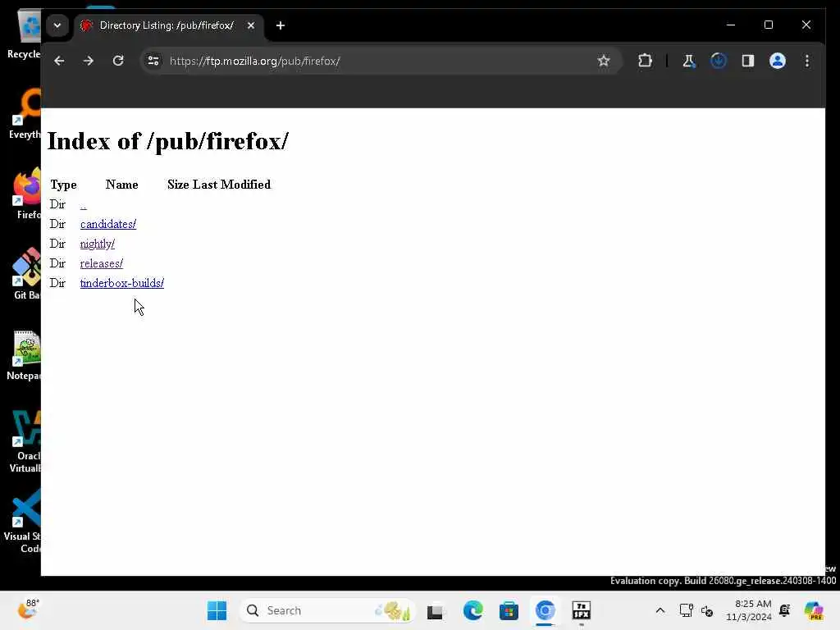Open Chrome Labs flask icon
The height and width of the screenshot is (630, 840).
point(689,61)
